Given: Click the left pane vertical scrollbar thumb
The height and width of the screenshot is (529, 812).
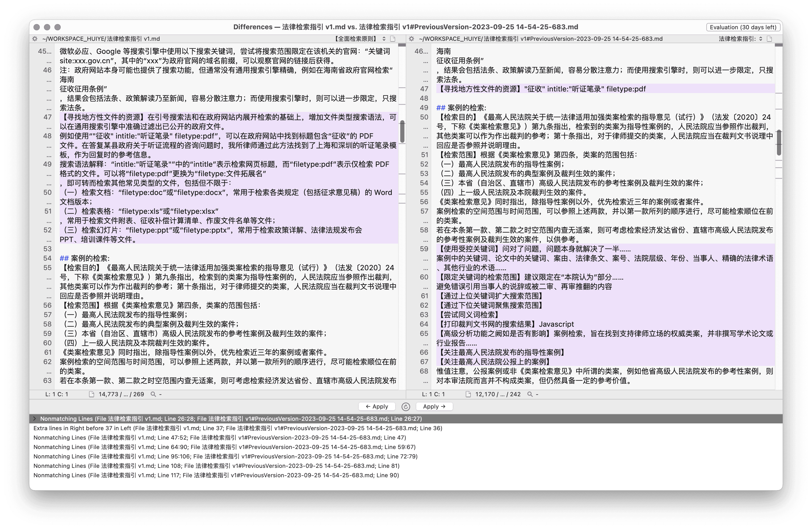Looking at the screenshot, I should (402, 131).
